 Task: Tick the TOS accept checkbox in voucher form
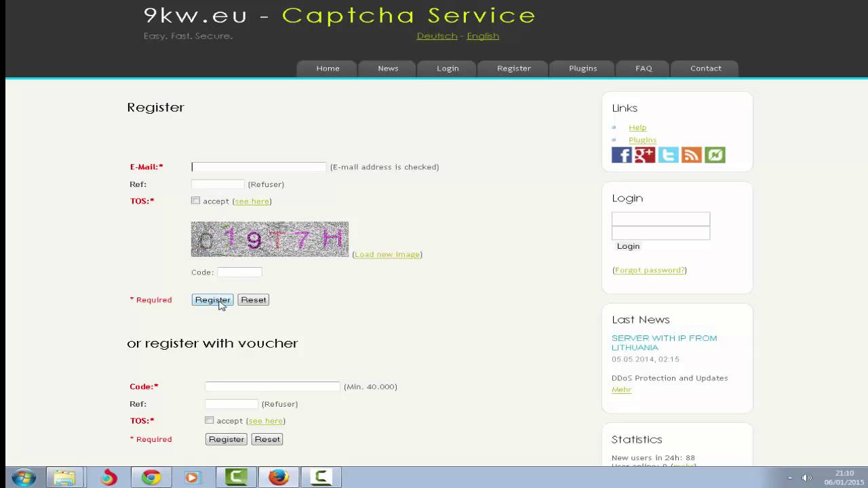tap(209, 420)
